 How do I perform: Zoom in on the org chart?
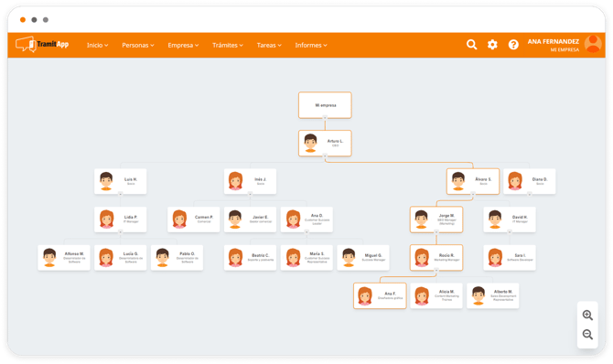pyautogui.click(x=587, y=316)
